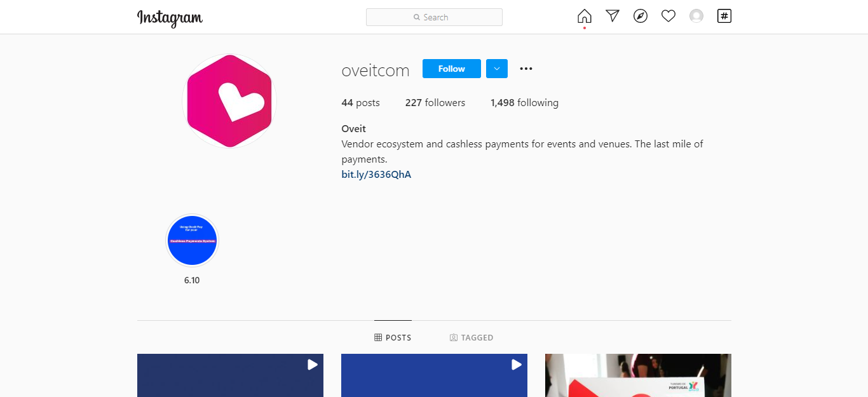Follow the oveitcom account

(452, 69)
